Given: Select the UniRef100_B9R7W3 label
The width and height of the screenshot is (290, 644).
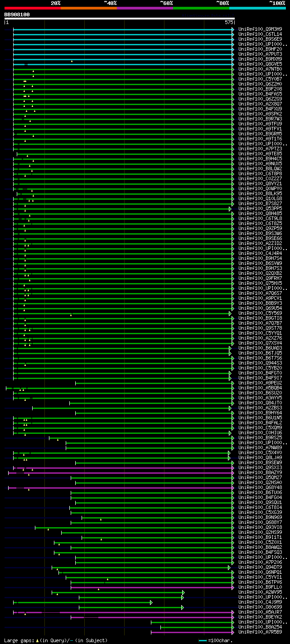Looking at the screenshot, I should point(261,119).
